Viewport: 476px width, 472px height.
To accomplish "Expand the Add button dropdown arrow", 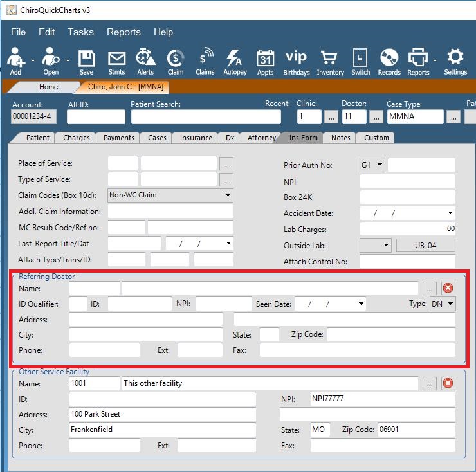I will (x=33, y=60).
